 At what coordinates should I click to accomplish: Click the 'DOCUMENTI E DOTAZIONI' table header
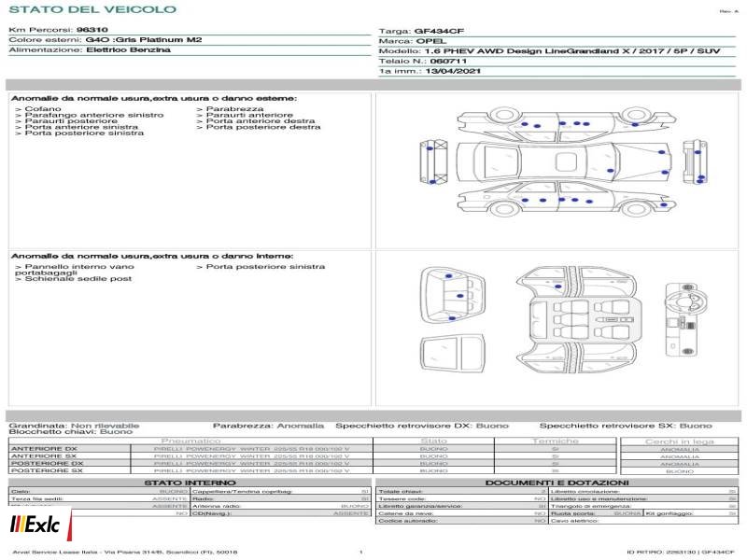[557, 483]
